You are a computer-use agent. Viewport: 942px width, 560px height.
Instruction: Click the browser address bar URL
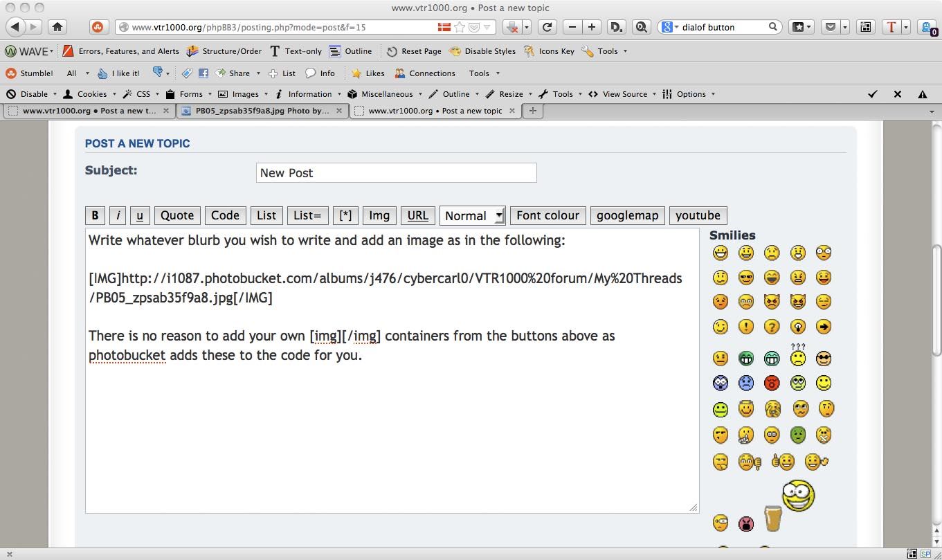click(x=248, y=27)
